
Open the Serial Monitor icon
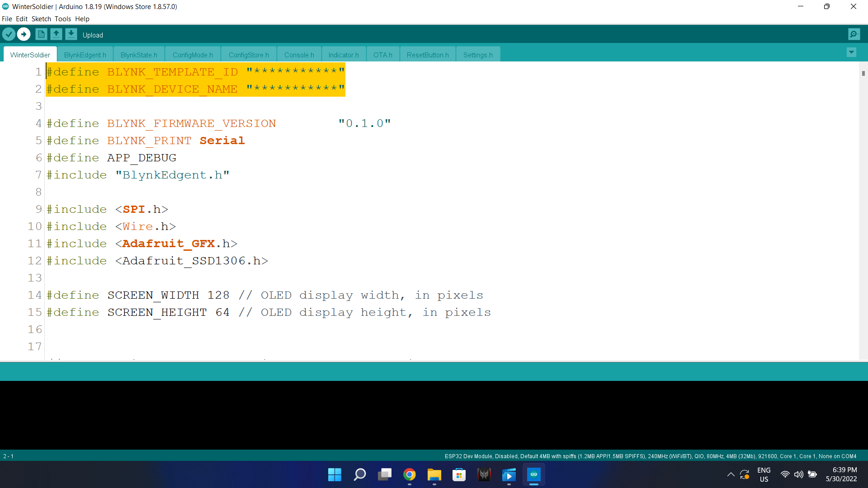click(854, 34)
